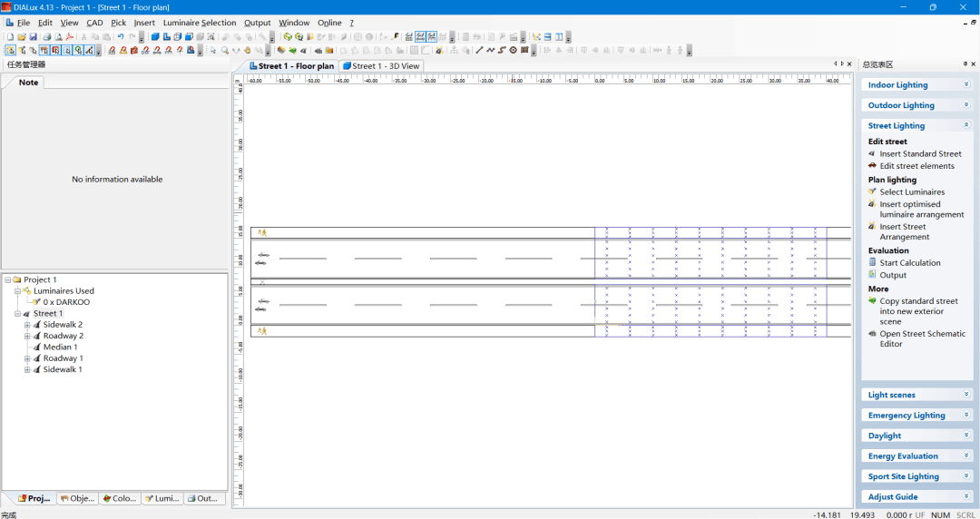The width and height of the screenshot is (980, 519).
Task: Click the blue floor plan view icon
Action: click(167, 37)
